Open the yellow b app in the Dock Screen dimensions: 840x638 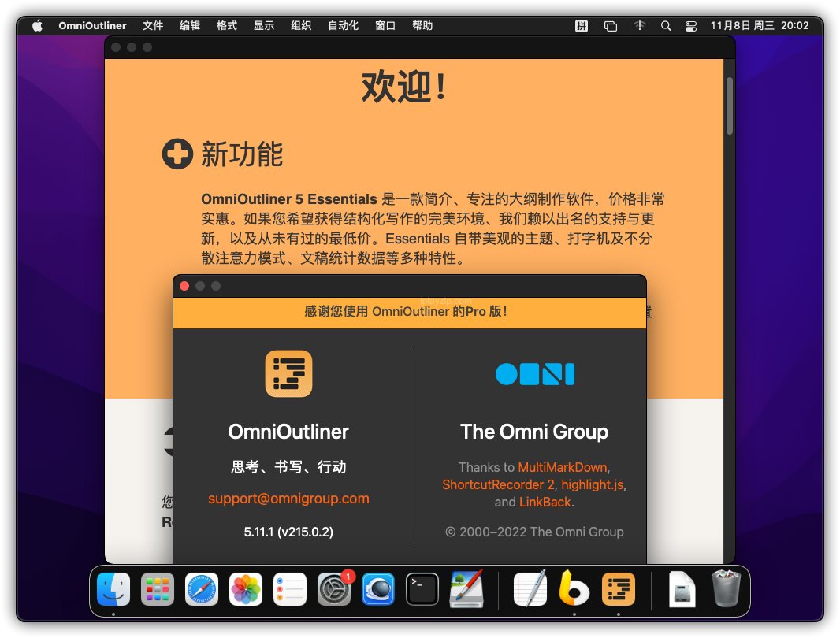coord(574,589)
